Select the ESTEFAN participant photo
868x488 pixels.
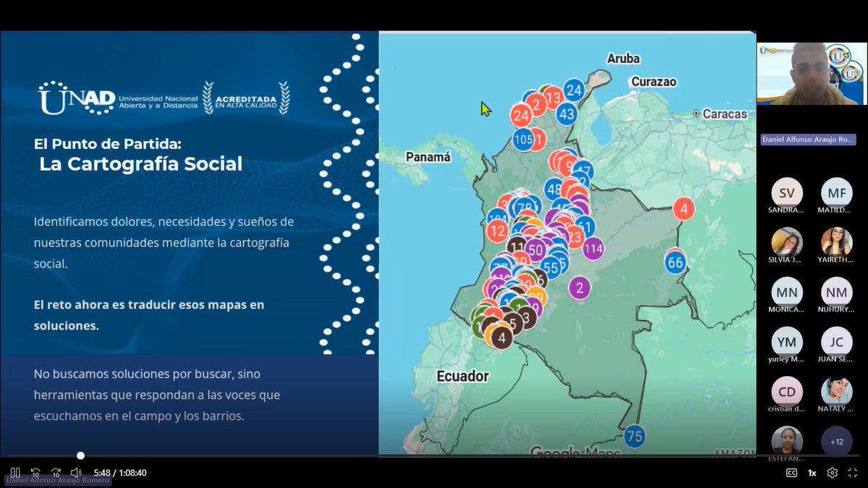tap(786, 441)
